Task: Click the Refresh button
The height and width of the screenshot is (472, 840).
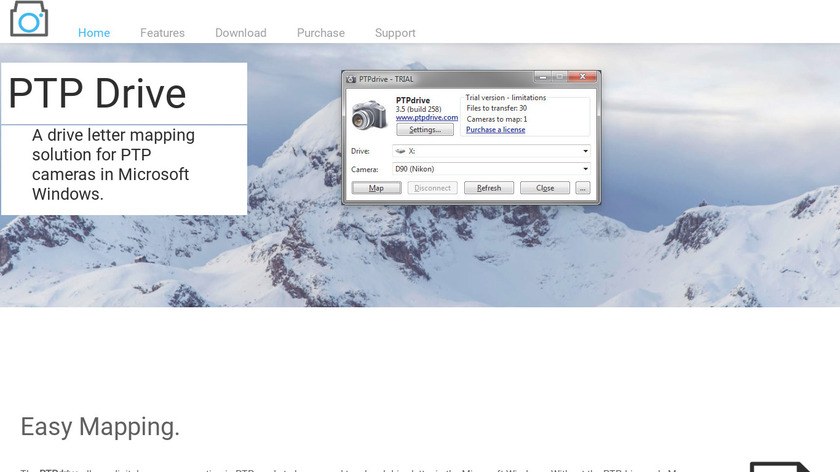Action: (x=489, y=188)
